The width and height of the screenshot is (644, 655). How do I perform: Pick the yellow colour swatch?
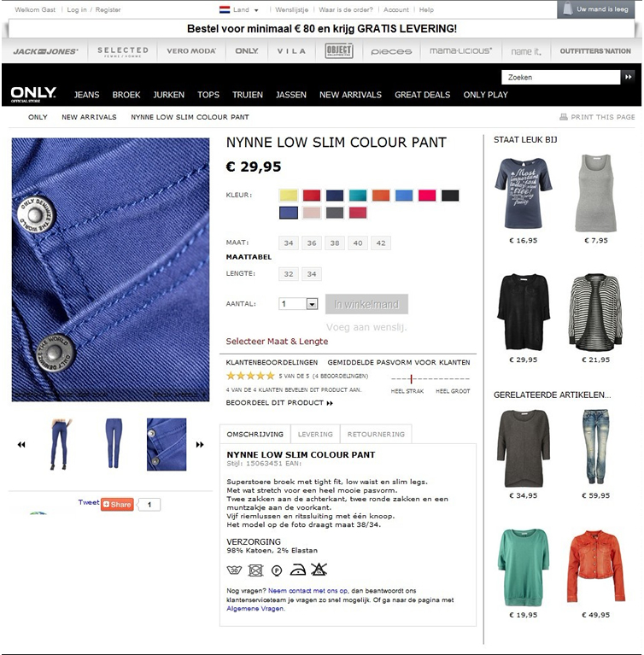289,195
